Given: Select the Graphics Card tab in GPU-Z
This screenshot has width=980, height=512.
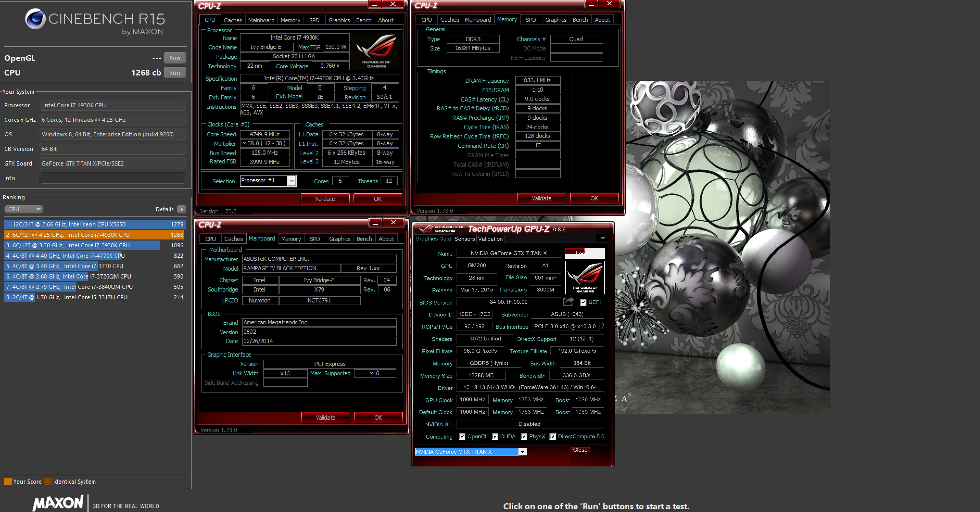Looking at the screenshot, I should 433,238.
